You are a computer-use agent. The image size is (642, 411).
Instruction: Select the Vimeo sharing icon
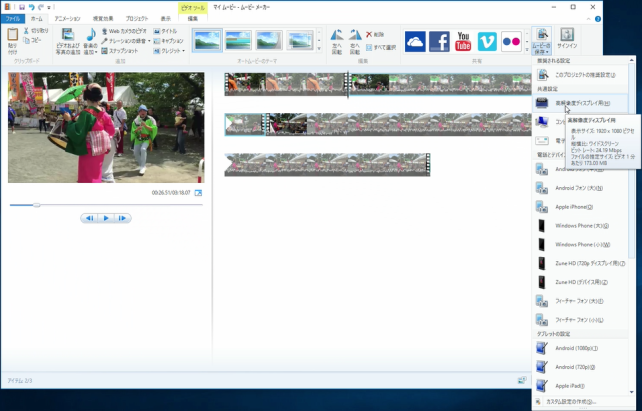click(x=488, y=41)
